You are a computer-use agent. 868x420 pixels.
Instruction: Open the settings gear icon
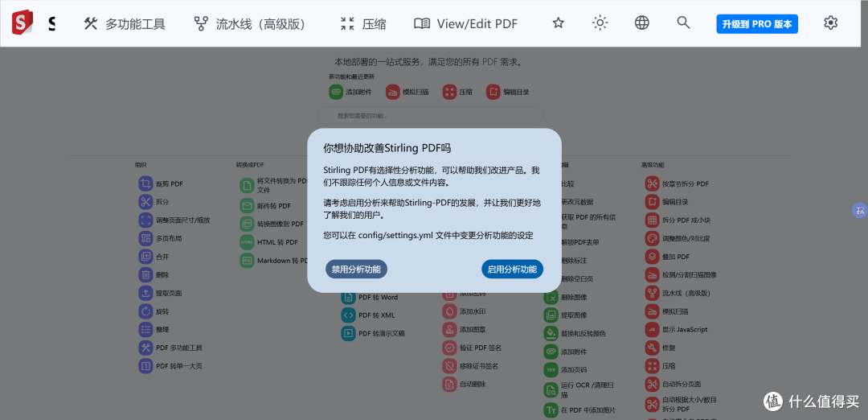pos(830,23)
